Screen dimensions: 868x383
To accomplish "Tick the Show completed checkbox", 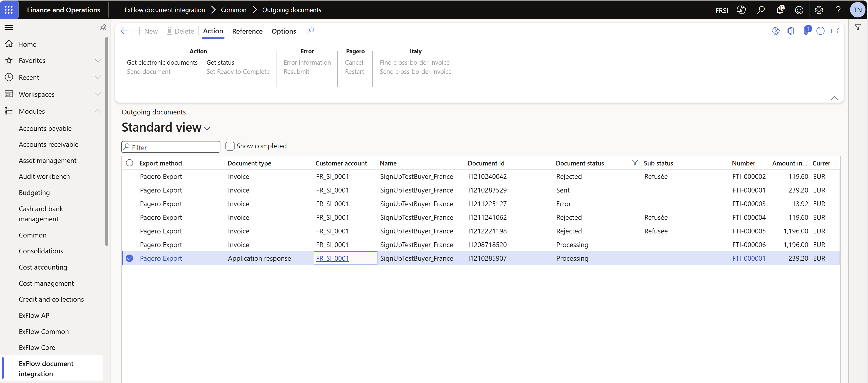I will pyautogui.click(x=230, y=146).
